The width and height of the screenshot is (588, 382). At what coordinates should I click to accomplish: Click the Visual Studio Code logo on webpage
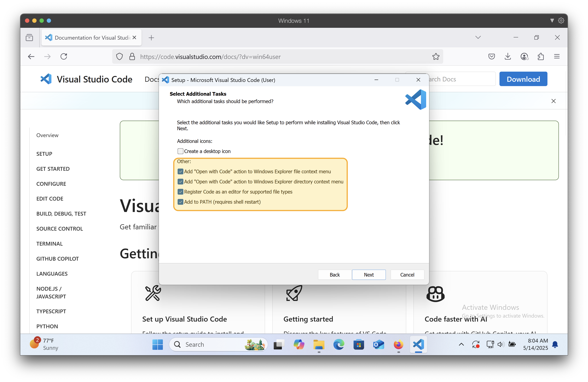coord(86,79)
